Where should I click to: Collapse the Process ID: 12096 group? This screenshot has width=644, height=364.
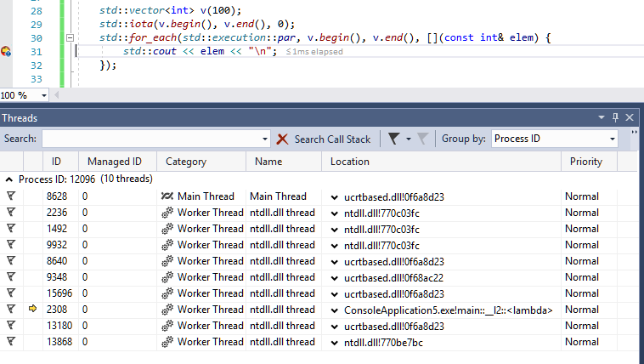[9, 179]
